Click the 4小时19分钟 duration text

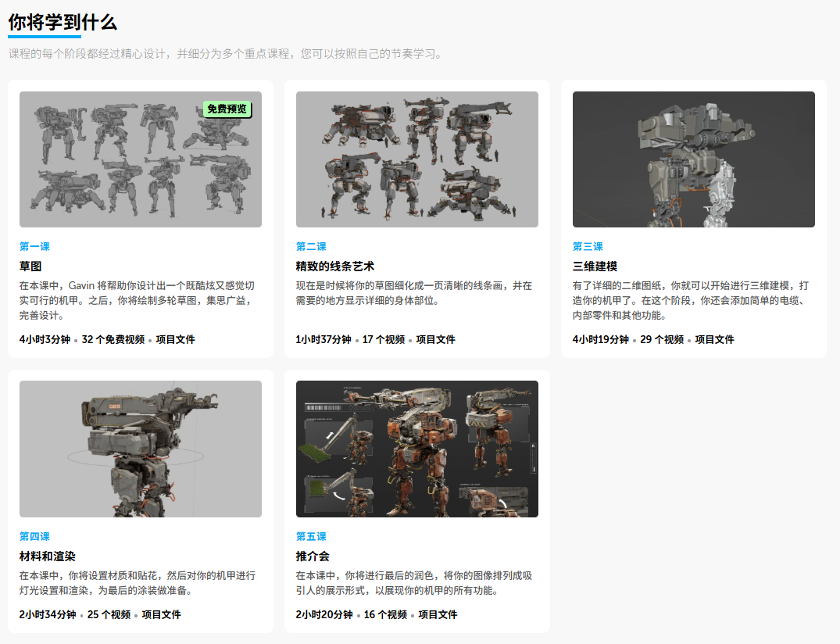[x=600, y=340]
